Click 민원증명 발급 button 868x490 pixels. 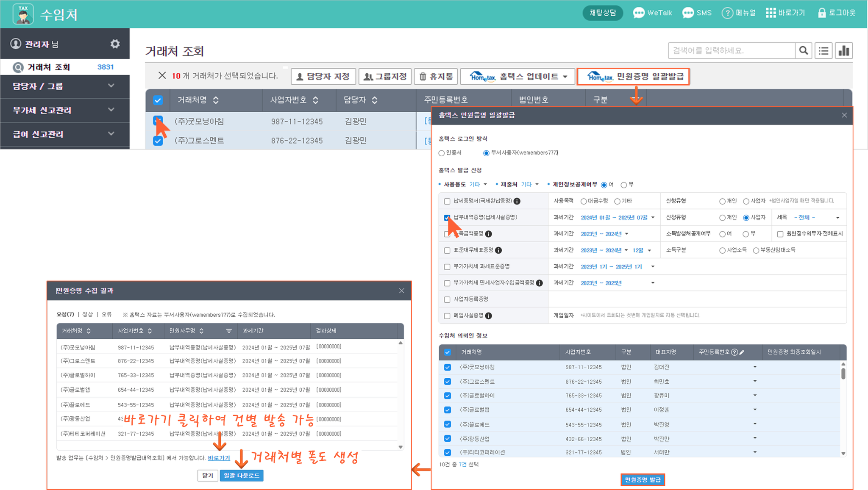[x=643, y=480]
